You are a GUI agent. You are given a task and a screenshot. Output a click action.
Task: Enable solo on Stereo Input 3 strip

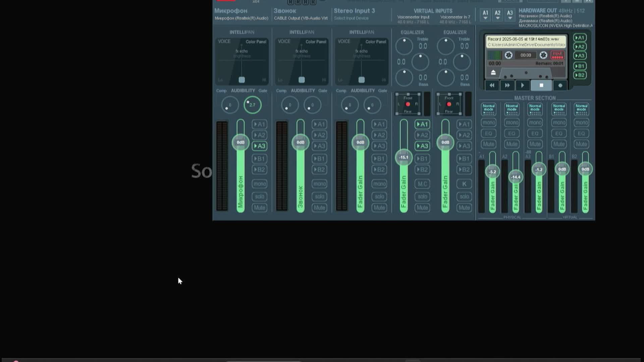pyautogui.click(x=379, y=197)
